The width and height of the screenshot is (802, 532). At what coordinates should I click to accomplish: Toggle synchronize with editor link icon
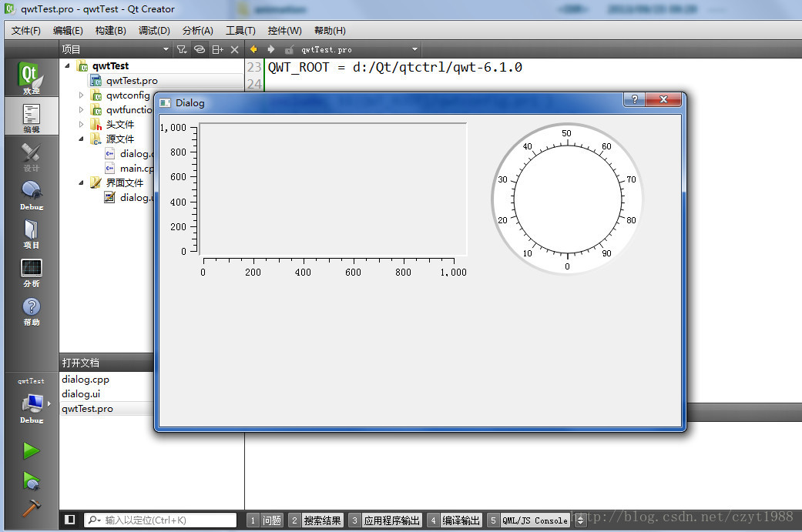[x=200, y=49]
